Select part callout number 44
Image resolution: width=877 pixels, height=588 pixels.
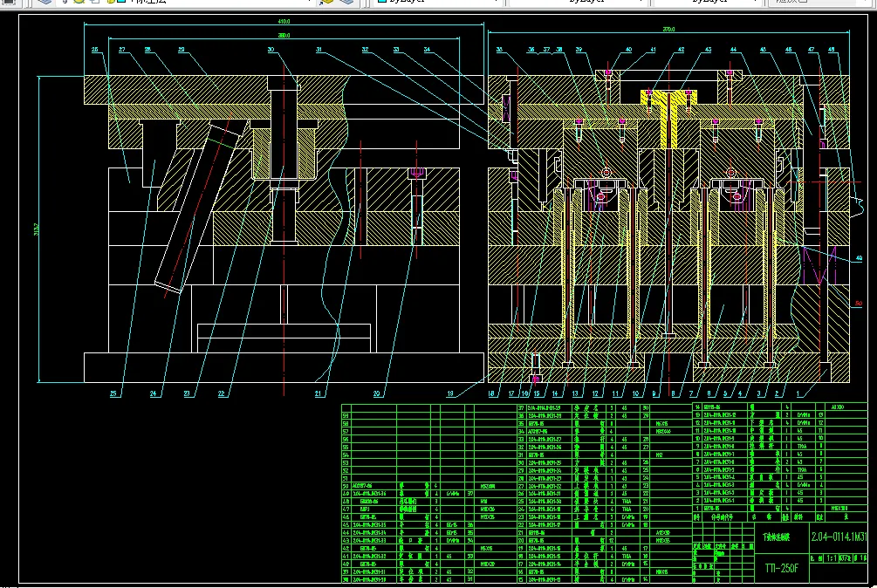[733, 50]
